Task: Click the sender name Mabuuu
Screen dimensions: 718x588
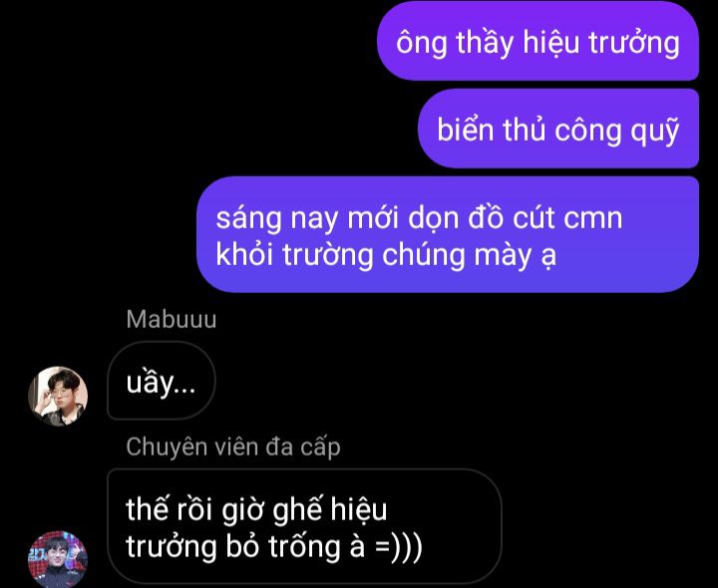Action: click(x=172, y=319)
